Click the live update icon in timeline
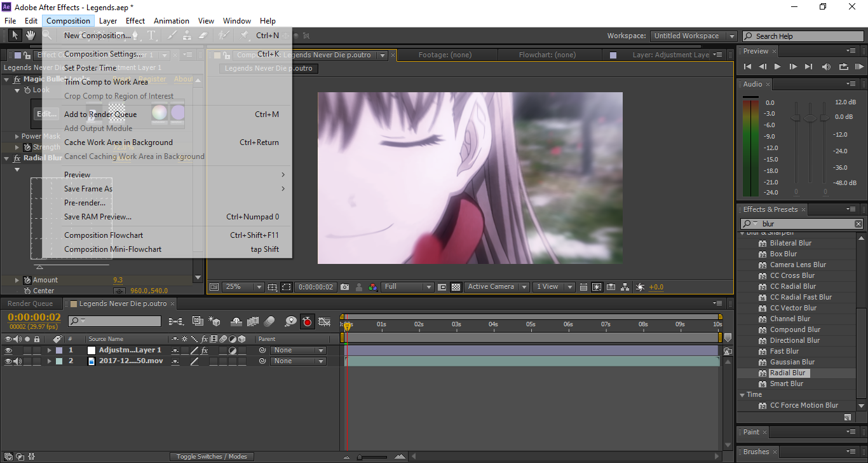 coord(198,322)
